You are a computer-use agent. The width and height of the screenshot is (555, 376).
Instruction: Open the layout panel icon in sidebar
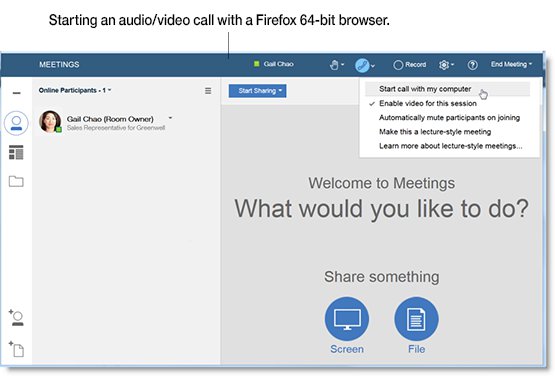[16, 152]
